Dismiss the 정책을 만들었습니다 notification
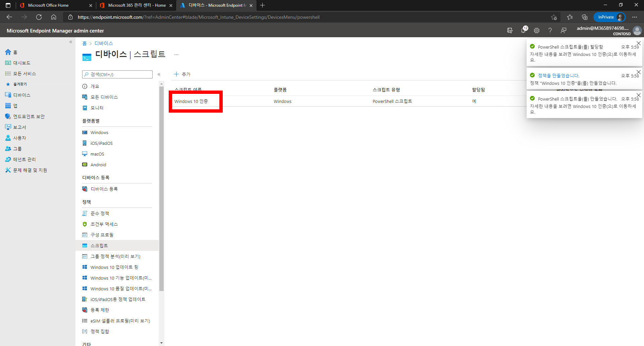This screenshot has width=644, height=346. tap(639, 72)
